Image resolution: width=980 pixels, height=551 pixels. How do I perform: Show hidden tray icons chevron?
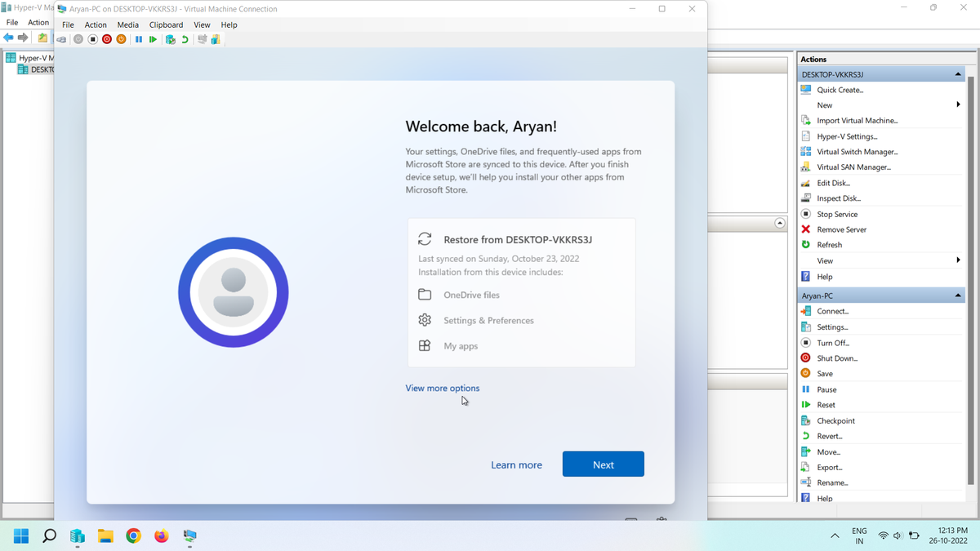coord(835,535)
